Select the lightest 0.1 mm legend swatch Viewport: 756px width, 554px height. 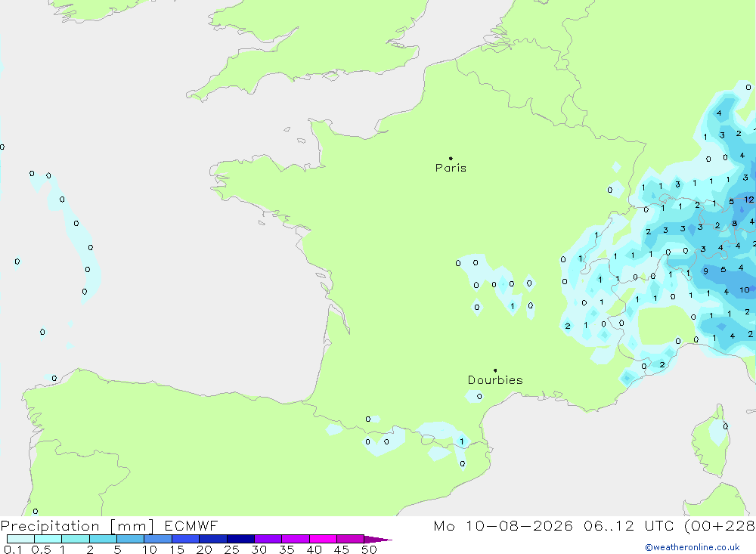pyautogui.click(x=20, y=539)
